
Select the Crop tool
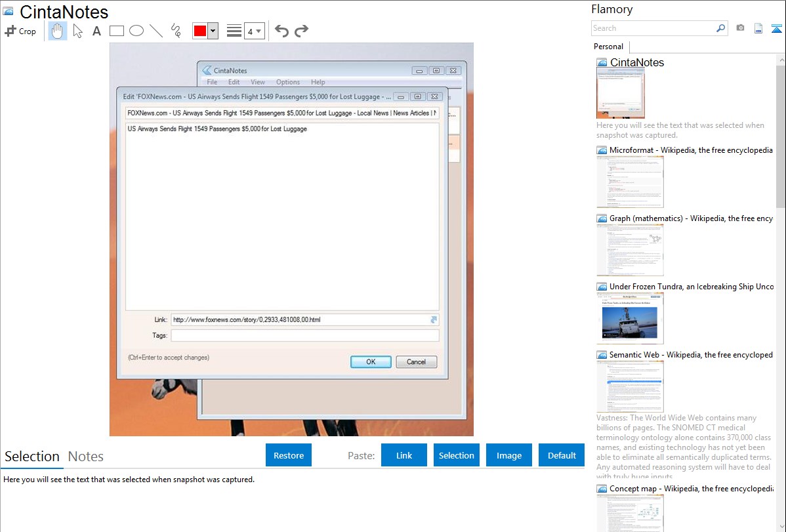20,31
